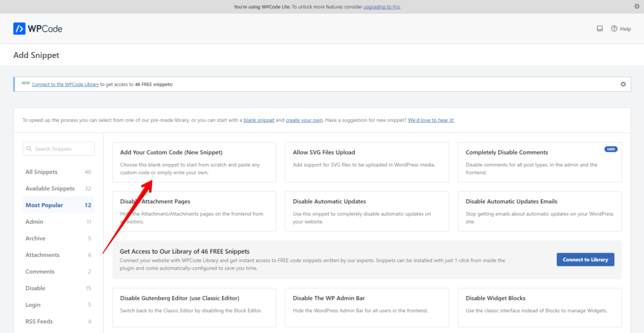Open the inbox notifications icon
The image size is (644, 333).
click(x=599, y=29)
